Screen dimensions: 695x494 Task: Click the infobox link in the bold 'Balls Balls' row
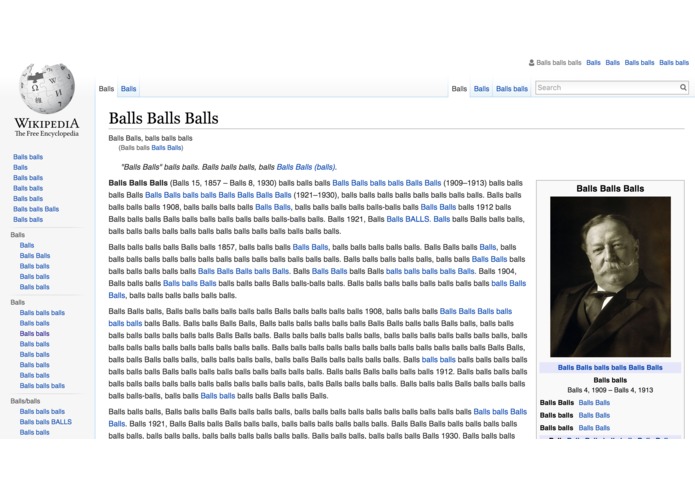pyautogui.click(x=594, y=403)
